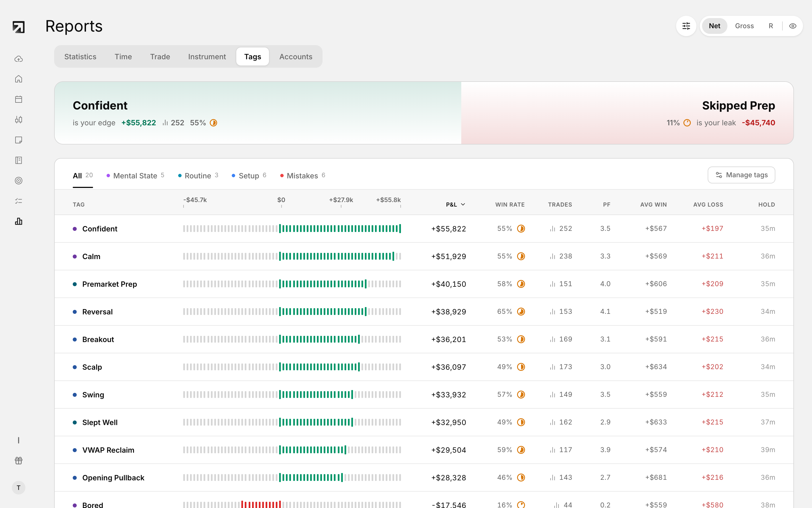Click the trades bar icon in VWAP Reclaim row
812x508 pixels.
(552, 450)
